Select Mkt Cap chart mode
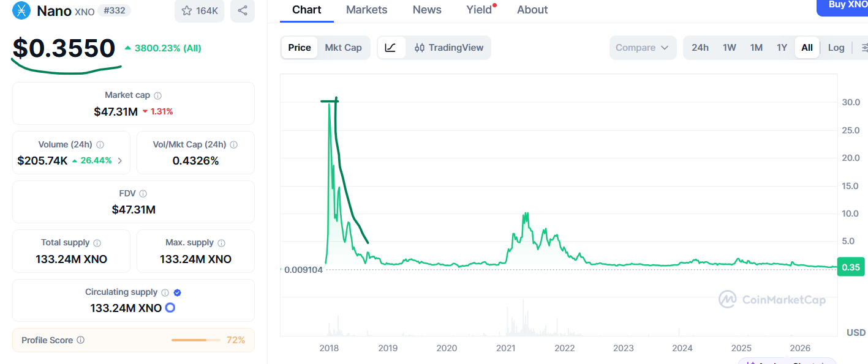868x364 pixels. click(x=343, y=48)
